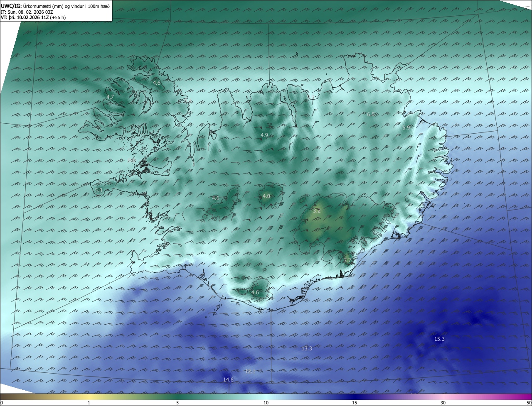Click the '15' tick on the color scale
Viewport: 532px width, 406px height.
pos(355,403)
